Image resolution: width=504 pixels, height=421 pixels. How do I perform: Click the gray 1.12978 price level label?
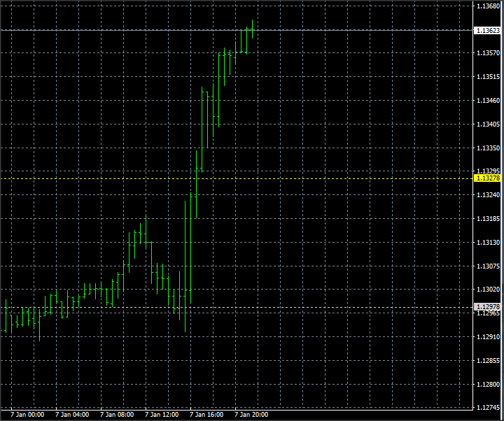(487, 307)
